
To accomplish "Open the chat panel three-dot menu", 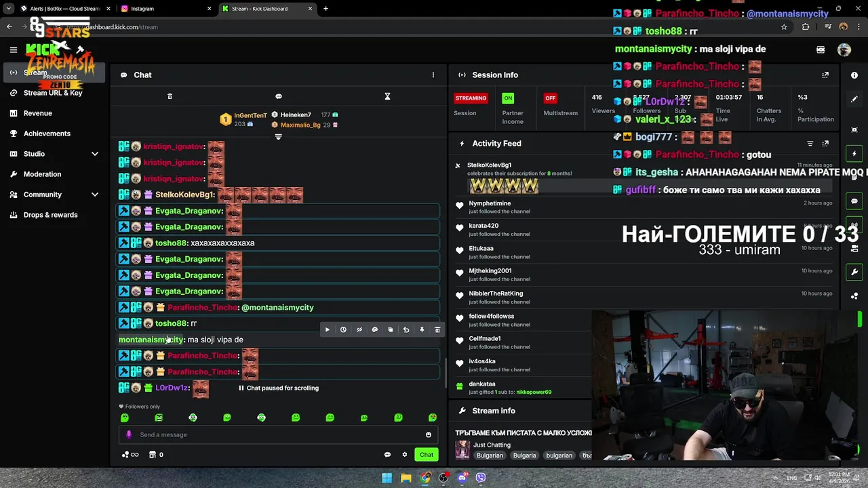I will click(x=433, y=75).
